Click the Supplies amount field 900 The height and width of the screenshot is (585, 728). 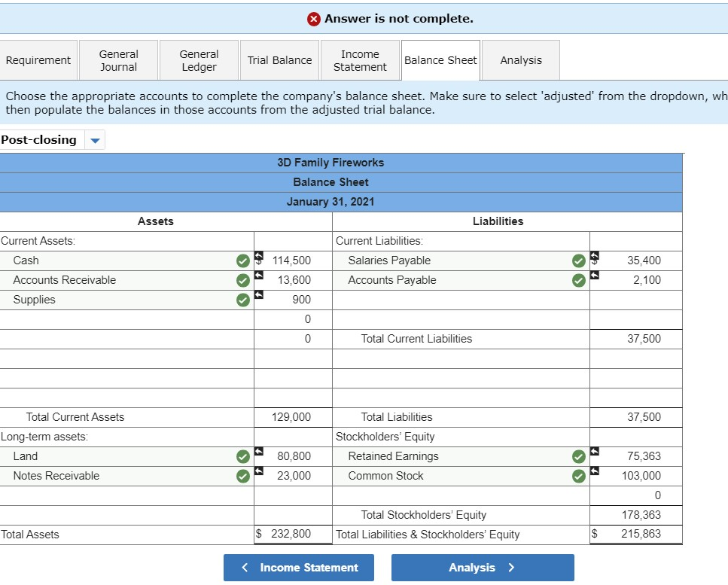[294, 300]
